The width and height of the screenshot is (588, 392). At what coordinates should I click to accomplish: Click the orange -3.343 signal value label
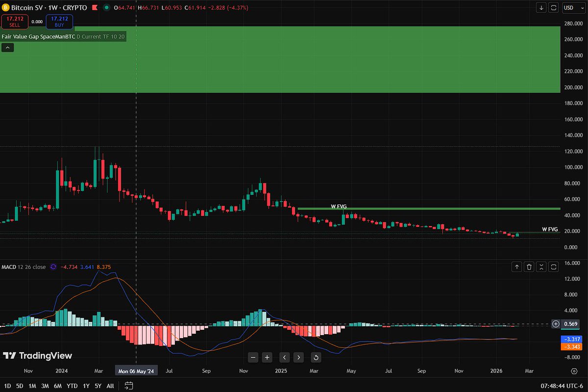pyautogui.click(x=571, y=346)
